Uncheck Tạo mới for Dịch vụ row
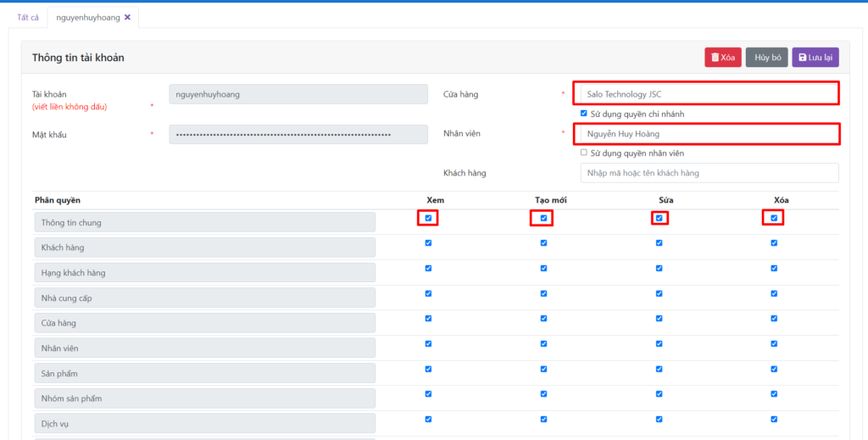The image size is (868, 440). coord(543,419)
